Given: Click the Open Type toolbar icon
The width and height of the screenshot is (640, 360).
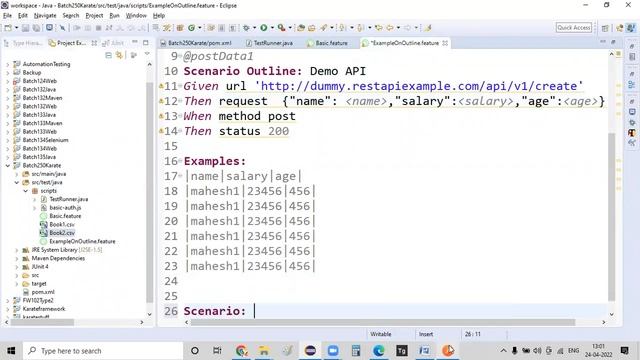Looking at the screenshot, I should pyautogui.click(x=301, y=28).
